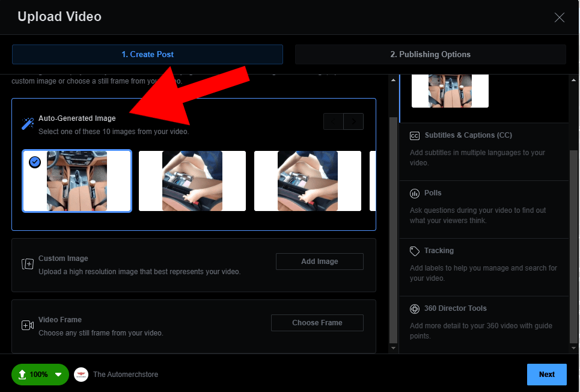
Task: Close the Upload Video dialog
Action: 560,17
